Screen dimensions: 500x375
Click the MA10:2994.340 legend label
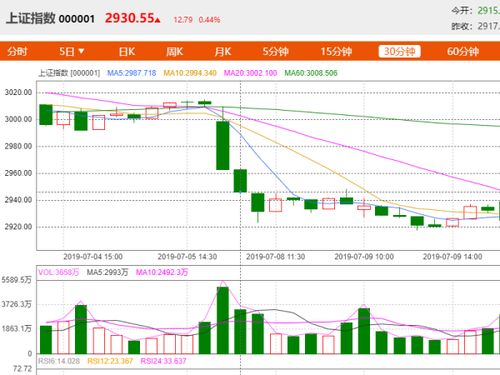[190, 73]
